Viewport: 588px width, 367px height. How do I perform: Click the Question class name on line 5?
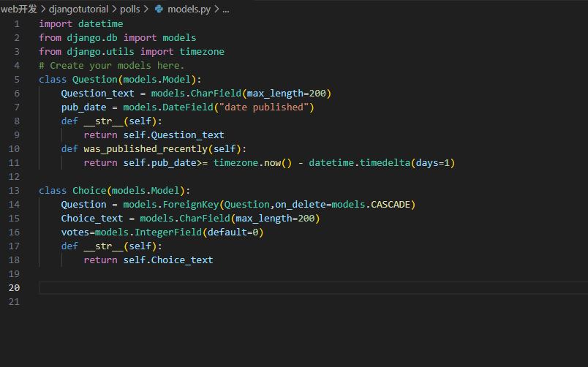pos(95,80)
